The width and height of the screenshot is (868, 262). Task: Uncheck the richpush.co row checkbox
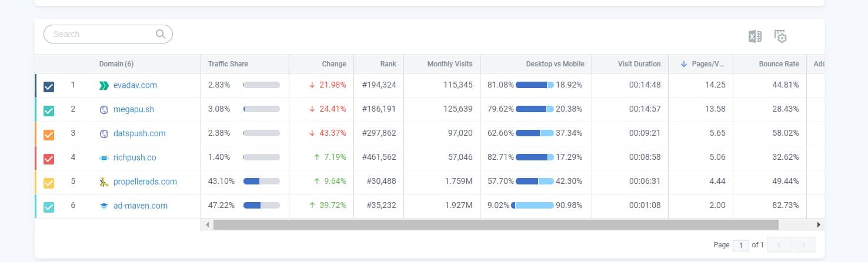point(49,159)
